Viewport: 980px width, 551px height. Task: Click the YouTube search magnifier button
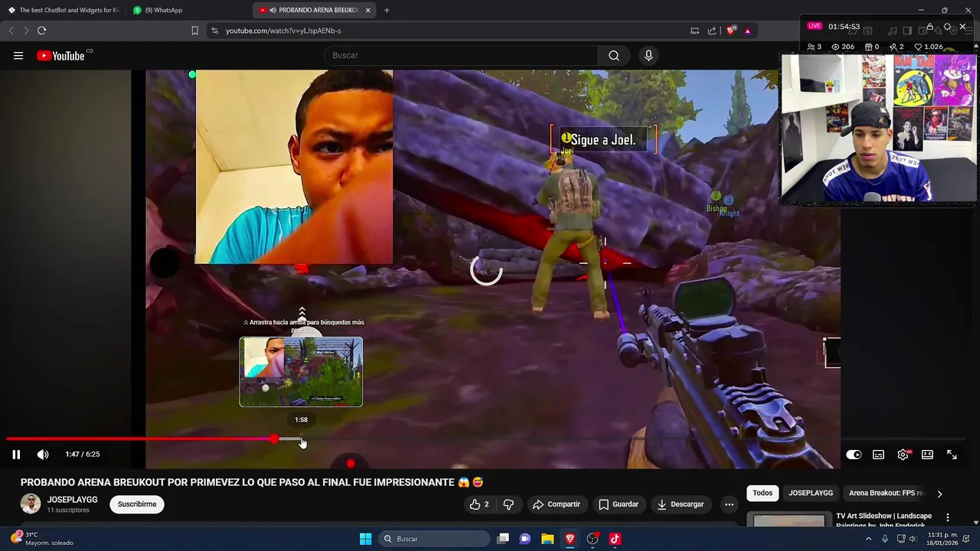pos(614,55)
